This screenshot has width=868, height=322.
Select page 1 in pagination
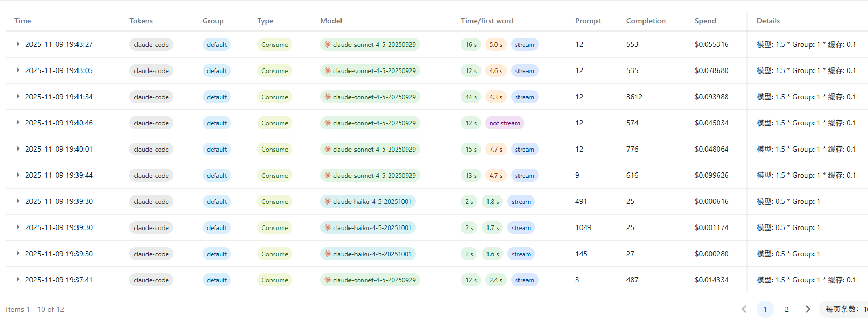(x=765, y=309)
